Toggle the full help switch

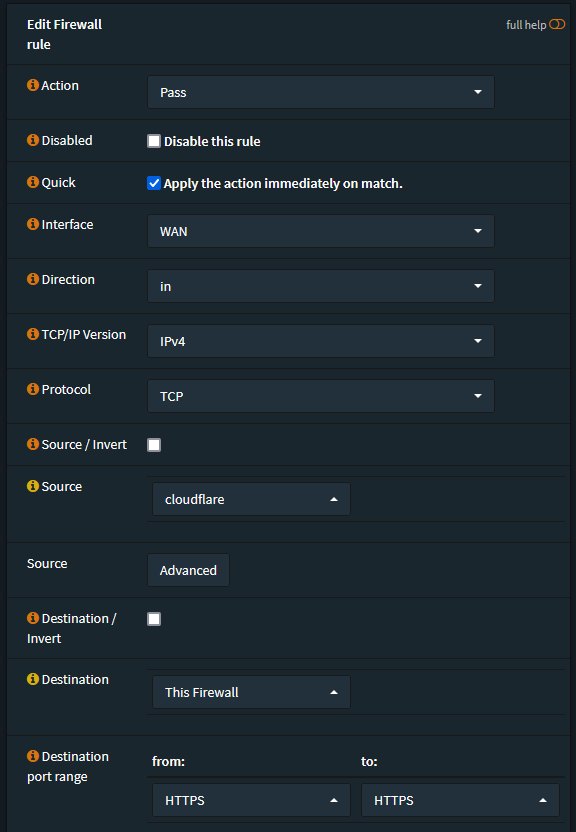point(557,24)
